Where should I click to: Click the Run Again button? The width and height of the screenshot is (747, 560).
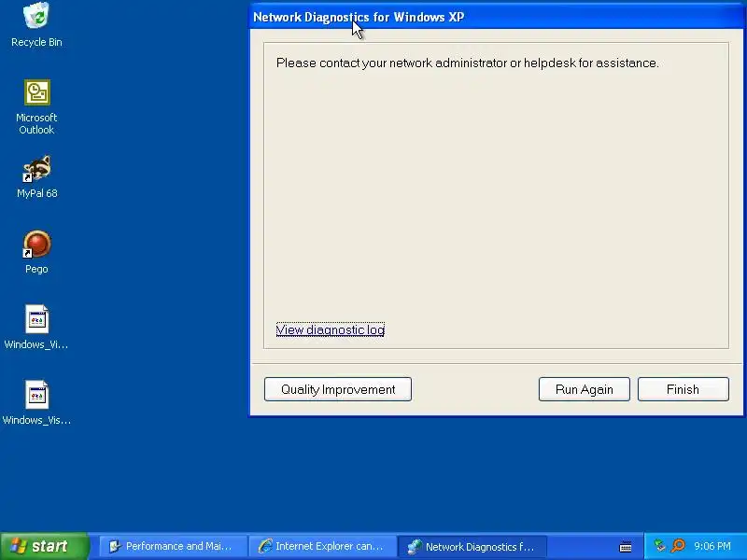(x=585, y=389)
